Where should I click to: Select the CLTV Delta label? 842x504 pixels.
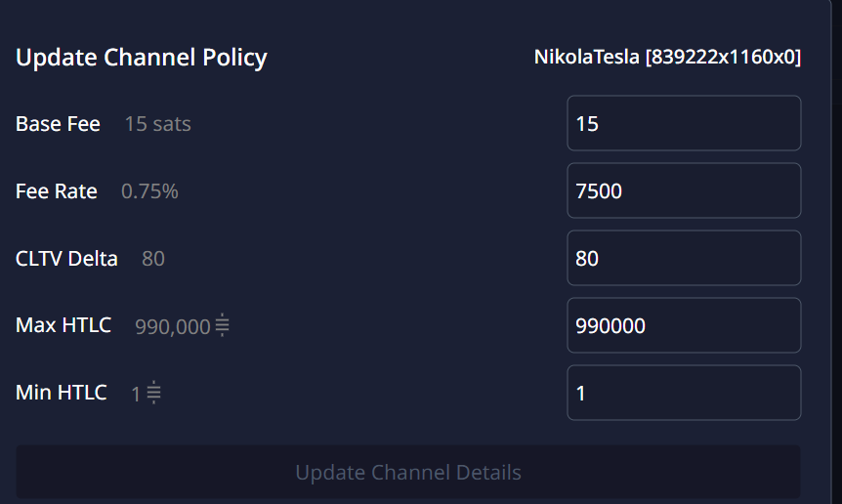click(66, 259)
